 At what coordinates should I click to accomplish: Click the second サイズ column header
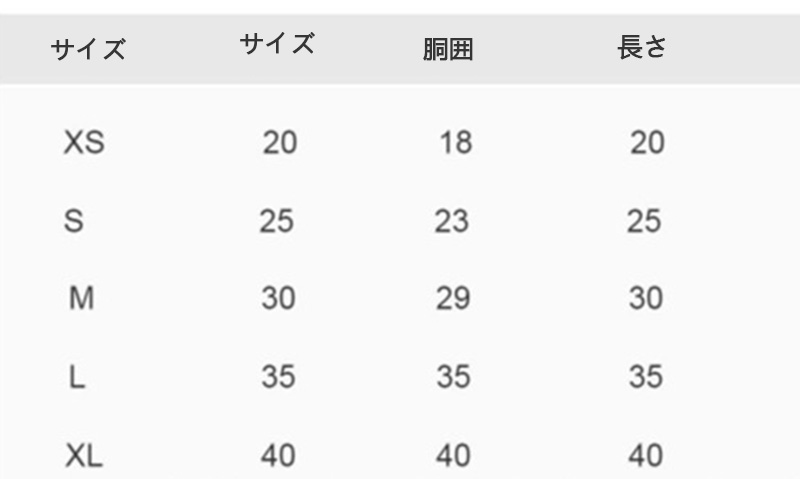(x=277, y=43)
